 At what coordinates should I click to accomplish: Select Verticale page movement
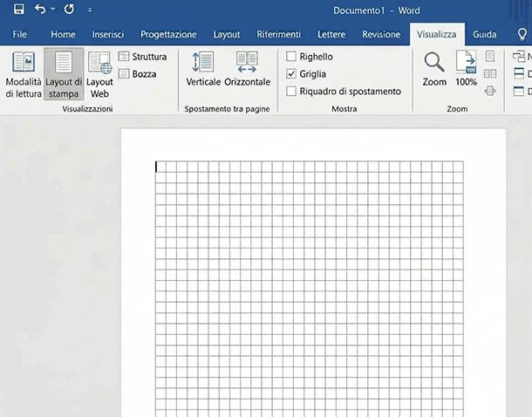(x=203, y=69)
